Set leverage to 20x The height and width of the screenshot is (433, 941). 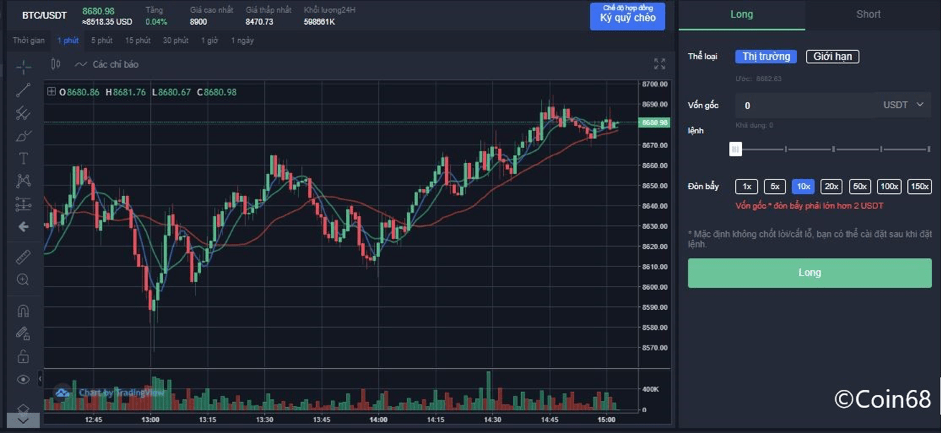click(x=831, y=187)
